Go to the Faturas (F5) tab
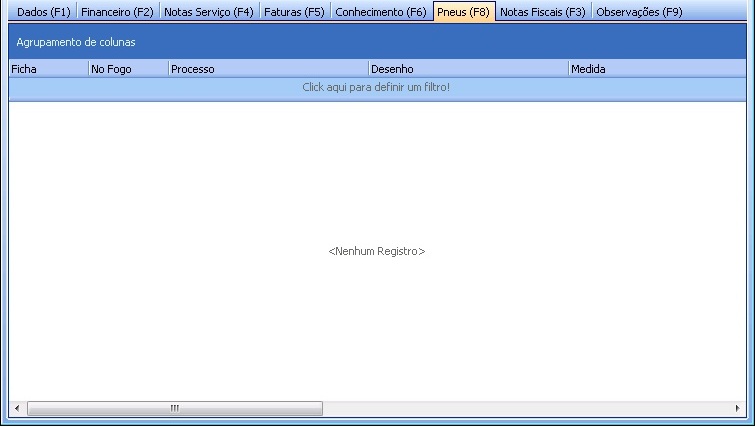The height and width of the screenshot is (427, 755). pyautogui.click(x=294, y=12)
